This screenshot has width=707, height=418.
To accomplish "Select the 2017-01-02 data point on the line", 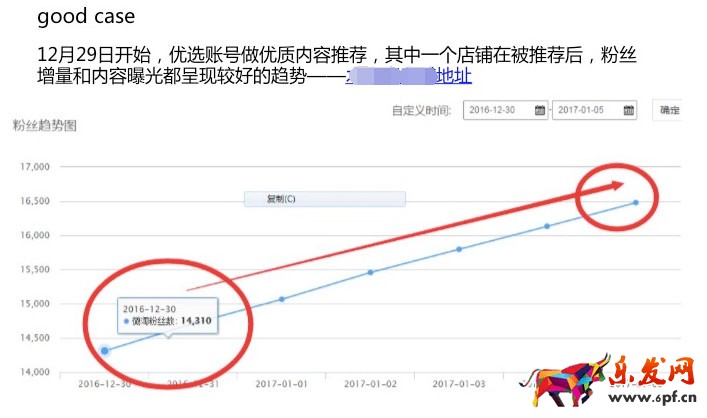I will coord(370,272).
